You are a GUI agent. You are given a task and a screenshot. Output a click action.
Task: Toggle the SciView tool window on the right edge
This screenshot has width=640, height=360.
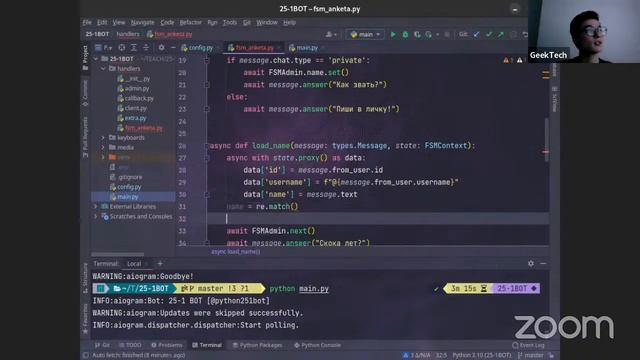555,99
